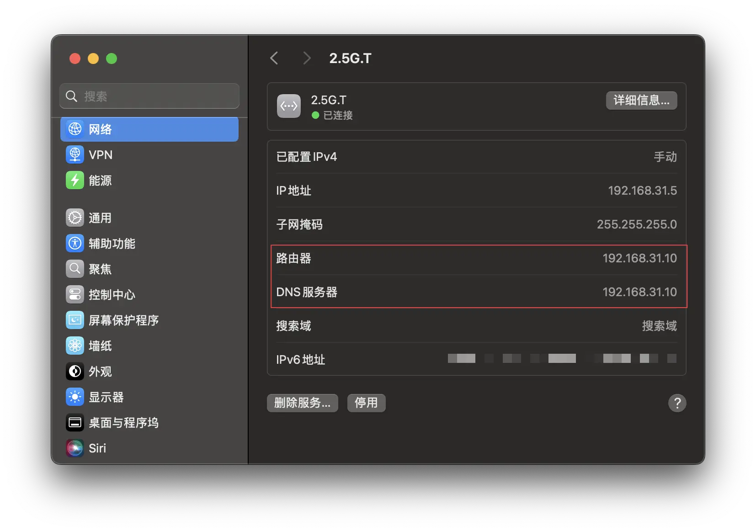Open the 详细信息 dialog for 2.5G.T
This screenshot has width=756, height=532.
641,101
